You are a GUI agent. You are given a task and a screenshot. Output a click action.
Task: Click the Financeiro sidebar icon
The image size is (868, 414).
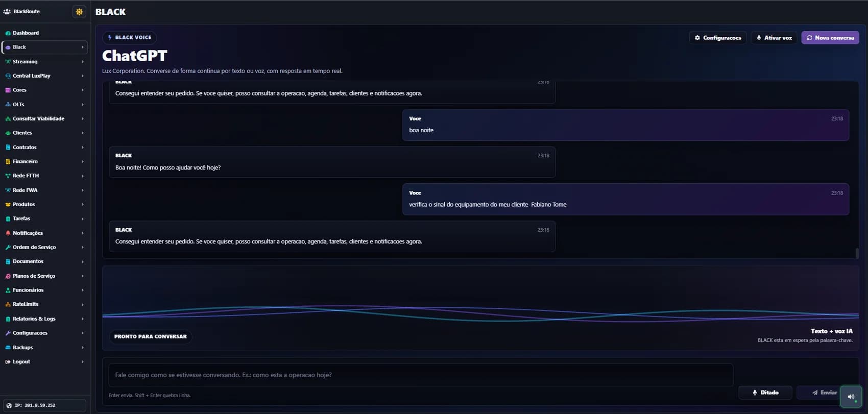pyautogui.click(x=8, y=162)
